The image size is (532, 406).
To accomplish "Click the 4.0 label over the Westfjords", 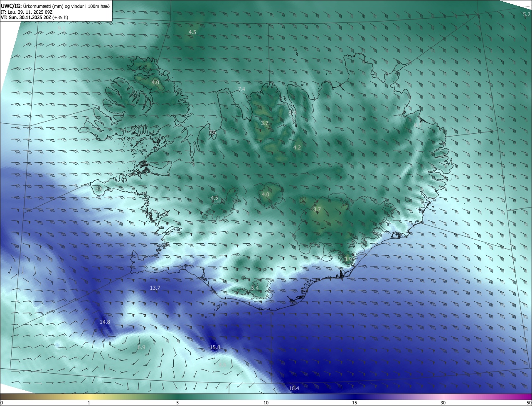I will coord(155,83).
